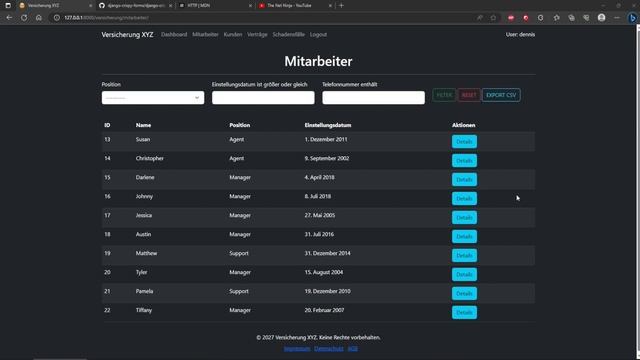Image resolution: width=640 pixels, height=360 pixels.
Task: Open Details for Pamela
Action: [464, 293]
